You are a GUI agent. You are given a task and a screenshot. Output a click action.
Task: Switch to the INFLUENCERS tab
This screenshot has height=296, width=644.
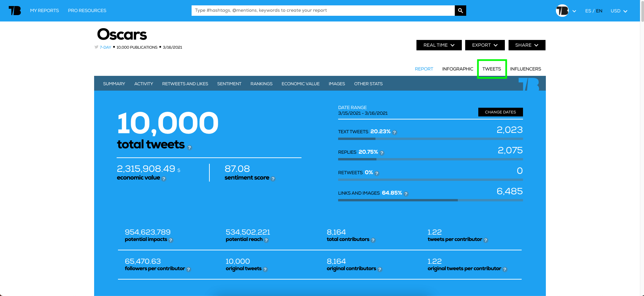point(525,69)
